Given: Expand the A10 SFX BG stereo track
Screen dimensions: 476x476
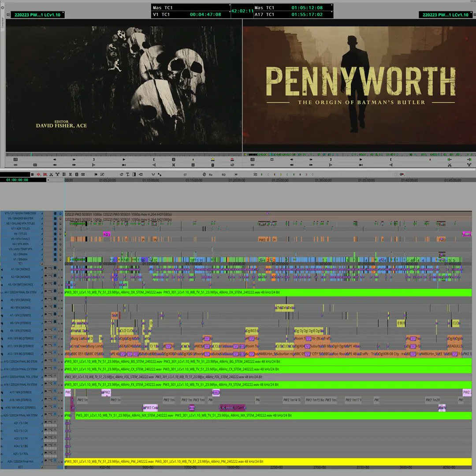Looking at the screenshot, I should pos(3,338).
